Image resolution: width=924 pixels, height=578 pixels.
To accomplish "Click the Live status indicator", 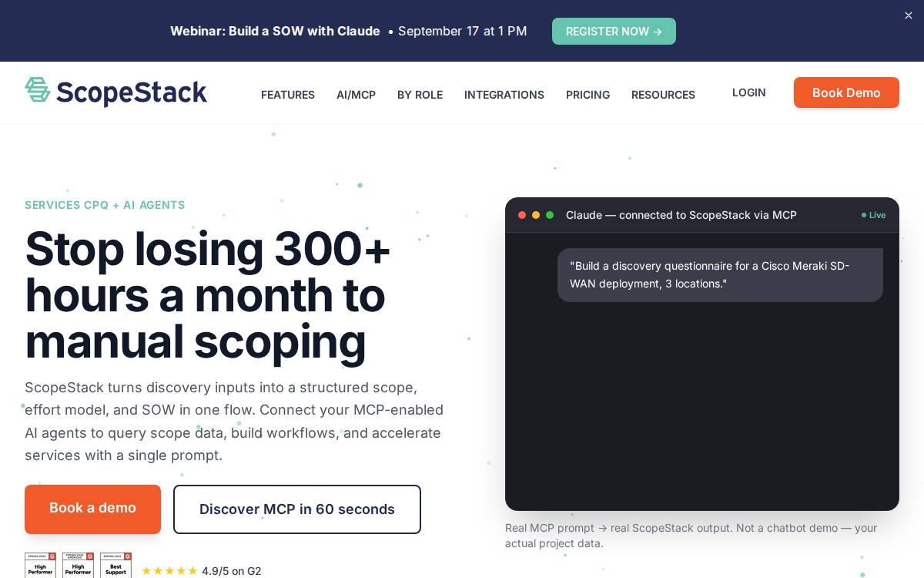I will (873, 215).
